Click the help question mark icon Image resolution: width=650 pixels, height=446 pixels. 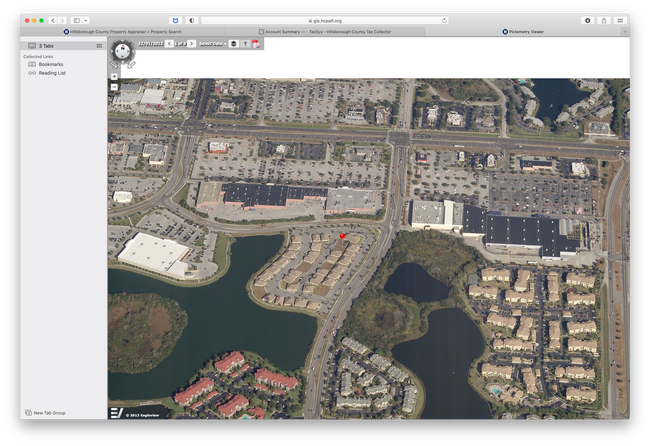coord(245,44)
